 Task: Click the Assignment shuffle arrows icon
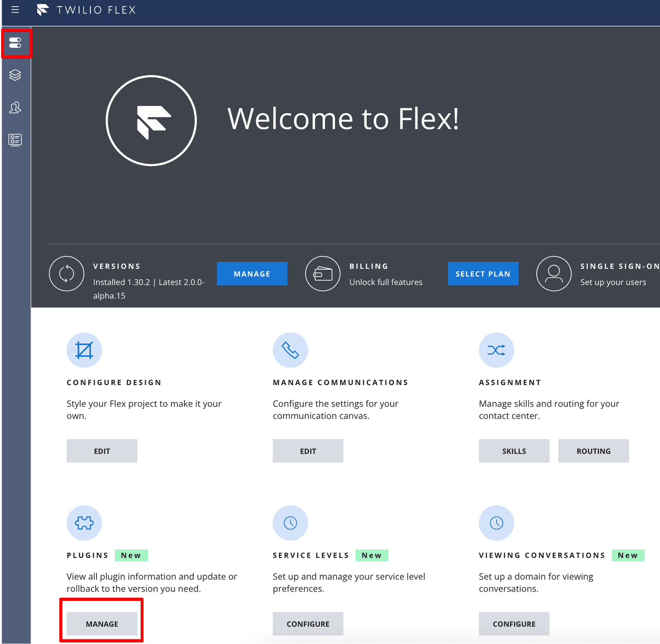pos(496,350)
